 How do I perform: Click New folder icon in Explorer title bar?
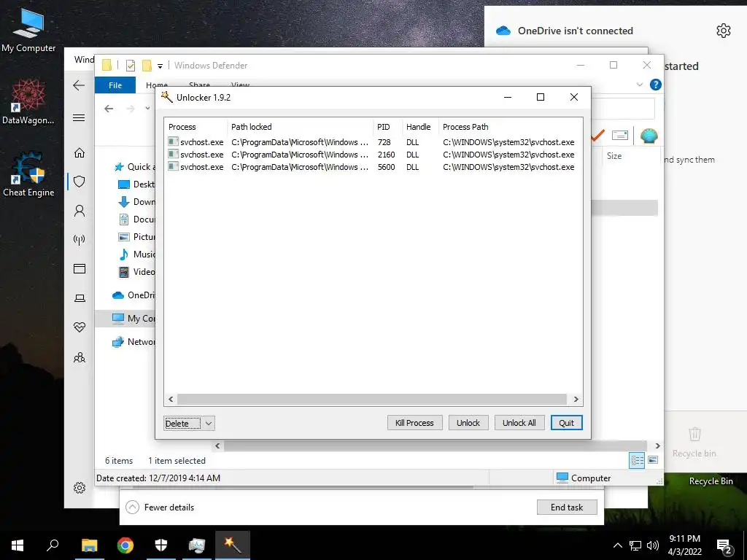(x=147, y=65)
